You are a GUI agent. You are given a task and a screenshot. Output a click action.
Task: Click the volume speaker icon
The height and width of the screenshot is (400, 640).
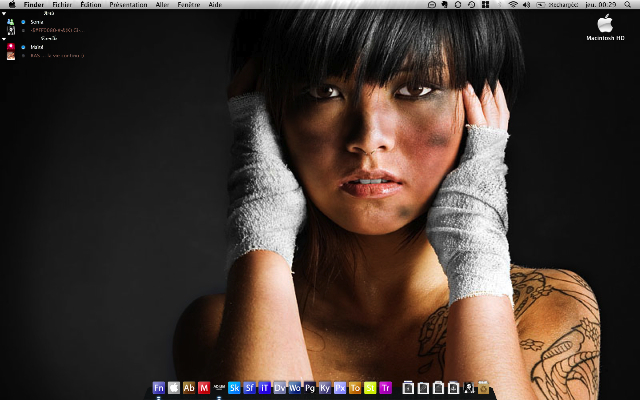click(x=527, y=4)
